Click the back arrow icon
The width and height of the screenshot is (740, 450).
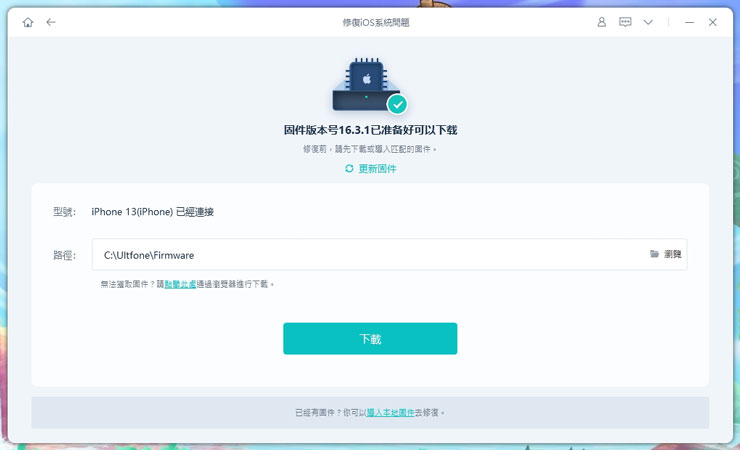[51, 22]
